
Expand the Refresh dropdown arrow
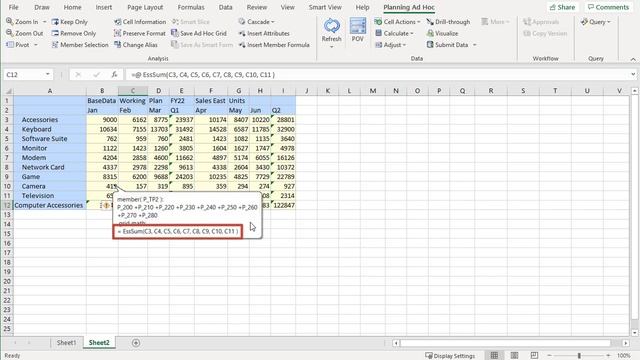[331, 47]
